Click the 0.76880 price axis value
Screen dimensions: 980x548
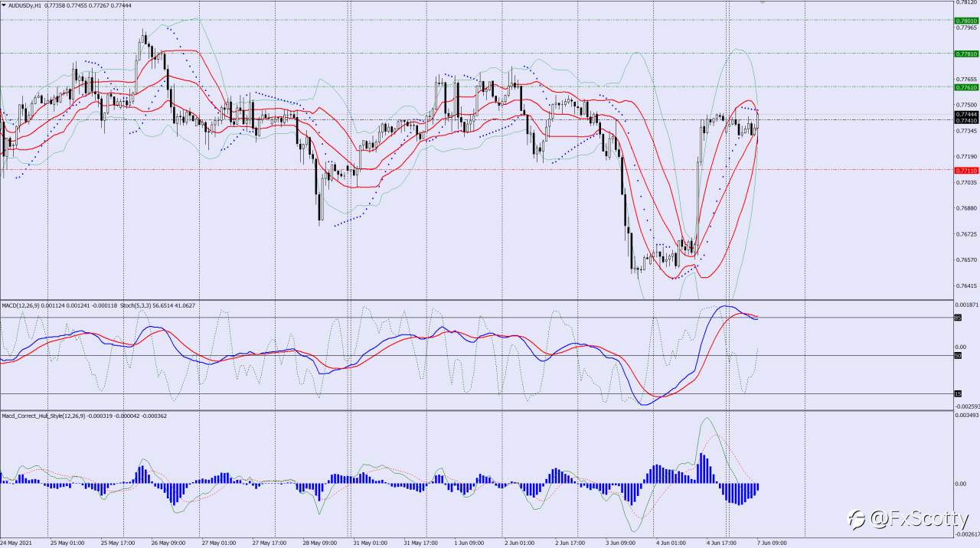coord(967,208)
